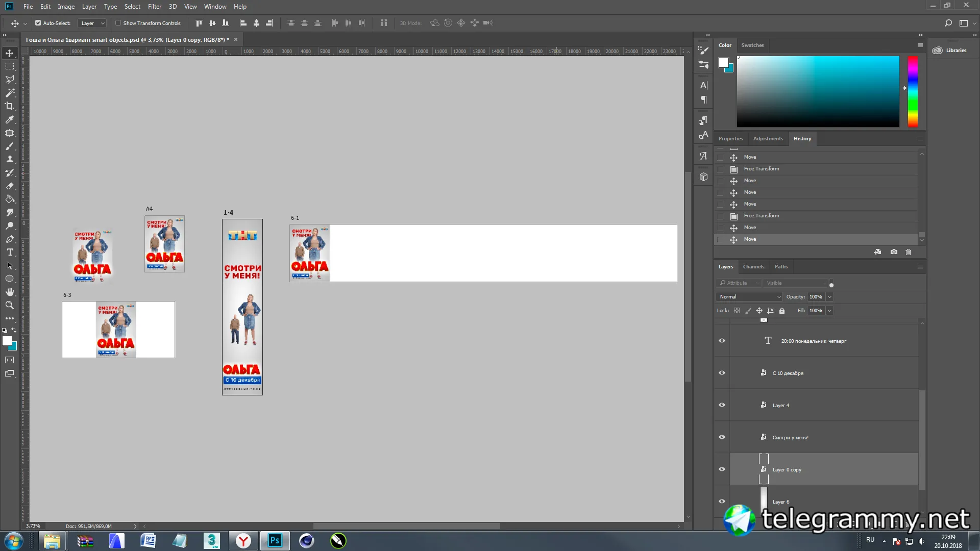Select the Eraser tool
The height and width of the screenshot is (551, 980).
(x=10, y=186)
